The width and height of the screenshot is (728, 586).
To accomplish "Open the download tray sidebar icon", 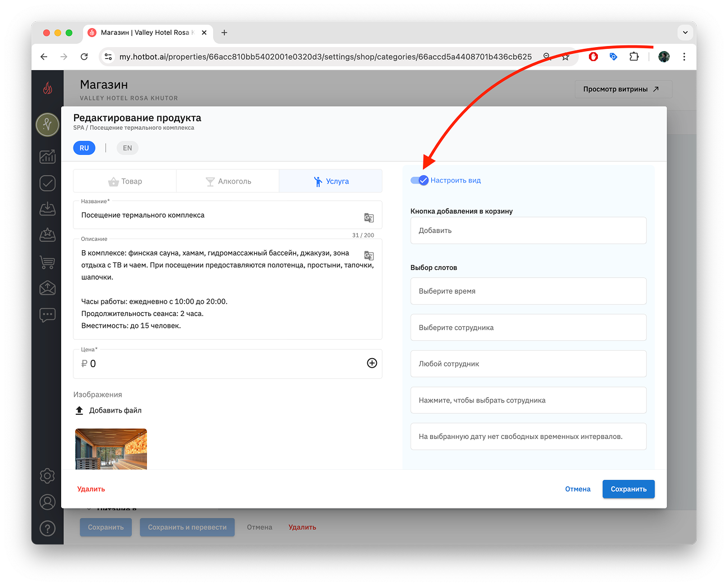I will (48, 209).
